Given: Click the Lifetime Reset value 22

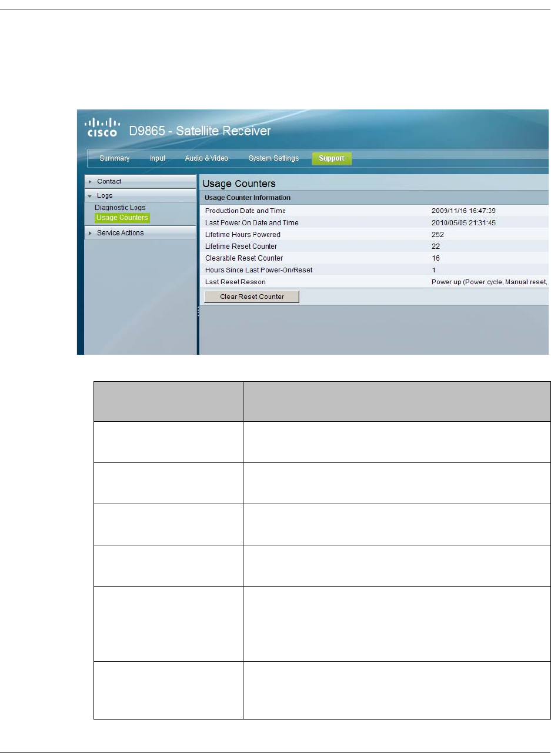Looking at the screenshot, I should click(436, 246).
